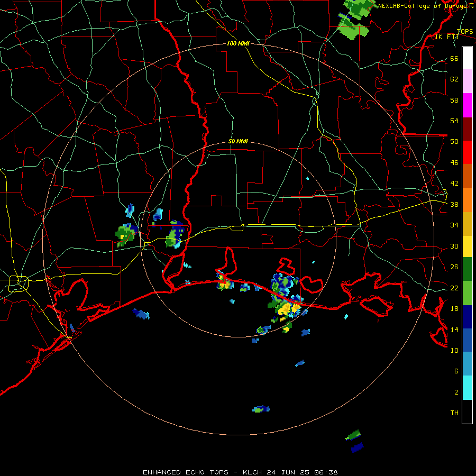Click the legend value "14"

(454, 329)
